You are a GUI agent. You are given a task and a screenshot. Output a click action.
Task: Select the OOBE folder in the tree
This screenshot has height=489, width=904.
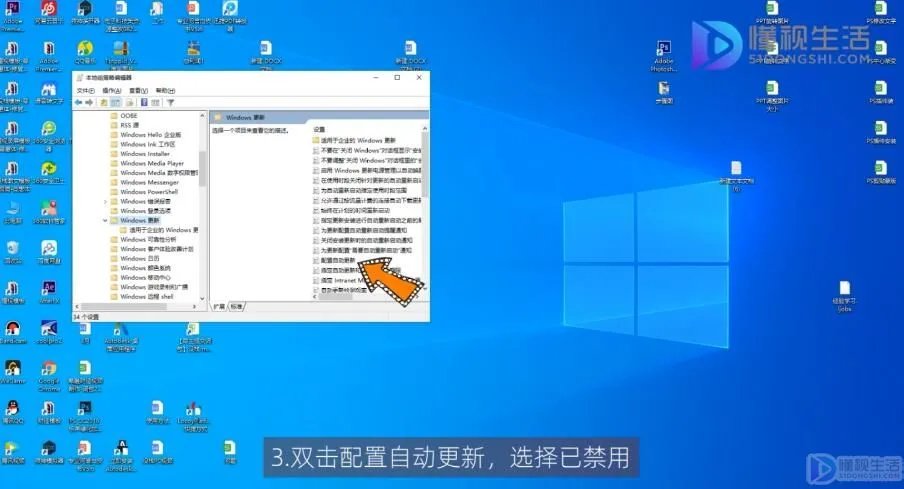[x=123, y=116]
